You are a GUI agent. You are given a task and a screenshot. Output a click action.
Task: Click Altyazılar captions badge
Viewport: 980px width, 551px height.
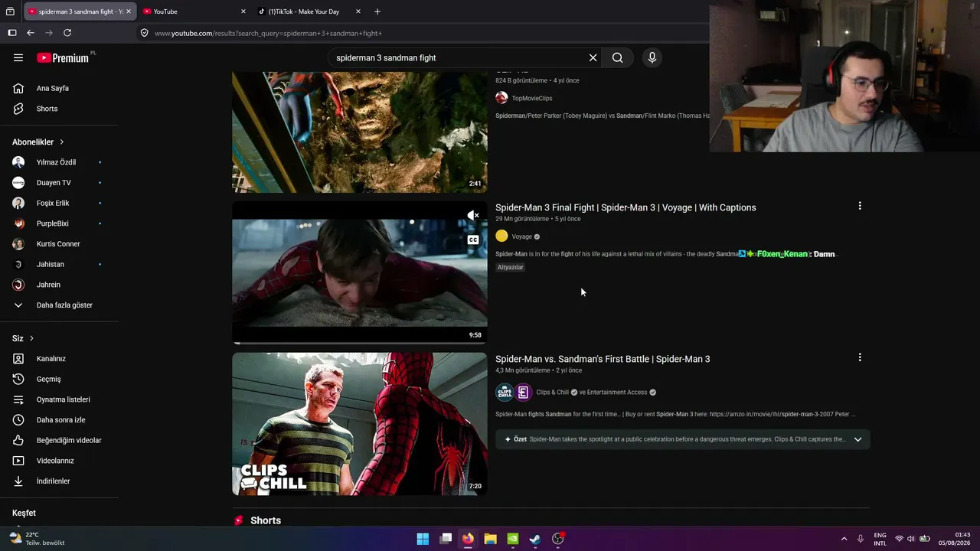click(x=511, y=268)
